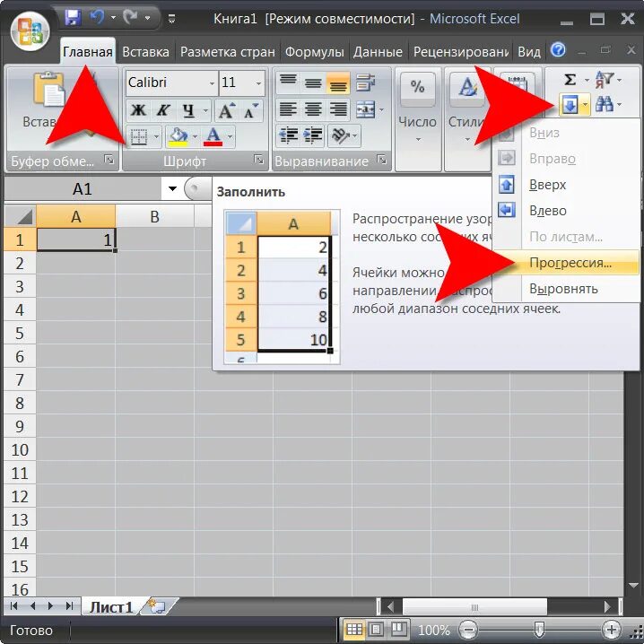Change text orientation
Viewport: 644px width, 644px height.
340,135
